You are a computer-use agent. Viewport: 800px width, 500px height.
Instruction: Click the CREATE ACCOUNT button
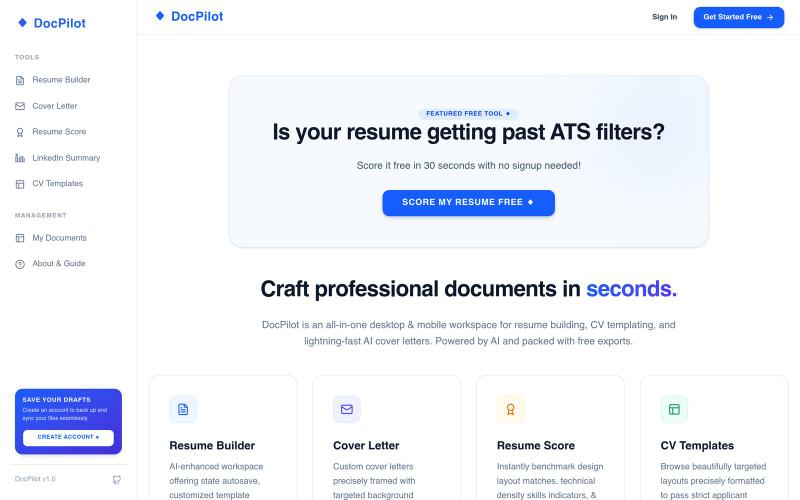click(68, 437)
